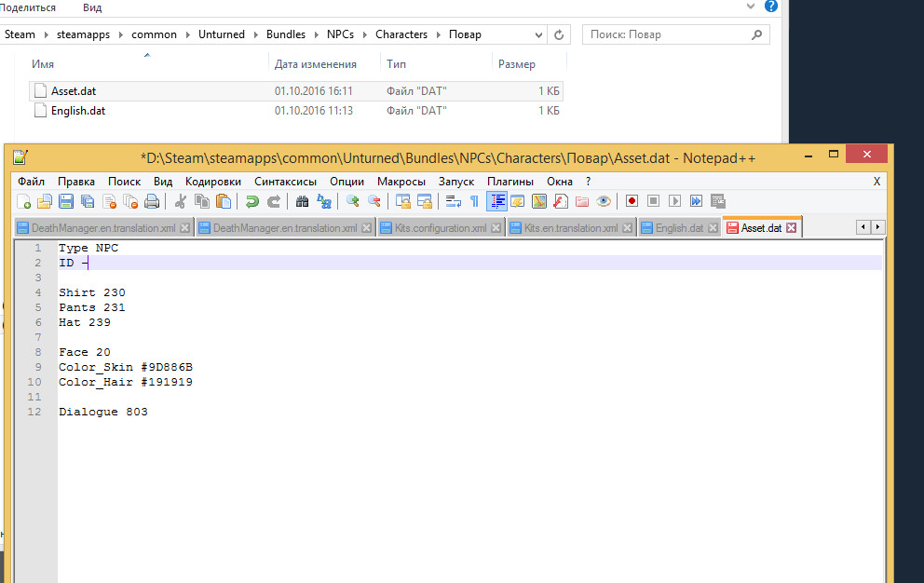Click the Save Recorded Macro icon
The height and width of the screenshot is (583, 924).
(x=718, y=201)
